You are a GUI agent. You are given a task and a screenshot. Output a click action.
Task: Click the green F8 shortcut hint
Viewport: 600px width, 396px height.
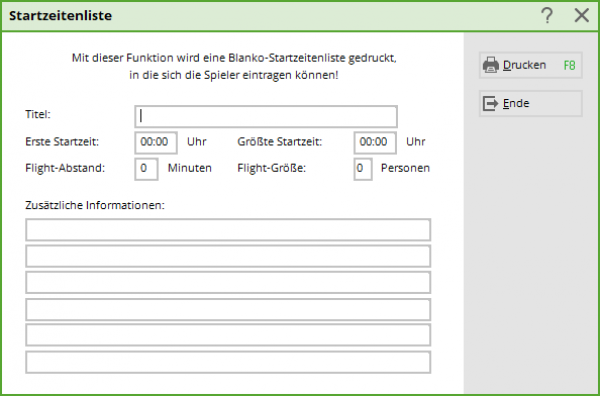(569, 65)
